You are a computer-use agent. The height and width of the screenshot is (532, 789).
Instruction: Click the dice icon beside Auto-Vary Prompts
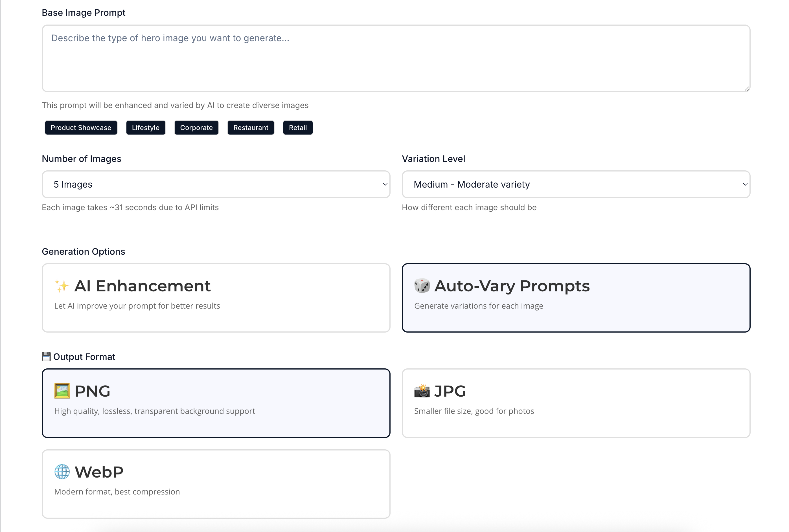(422, 286)
